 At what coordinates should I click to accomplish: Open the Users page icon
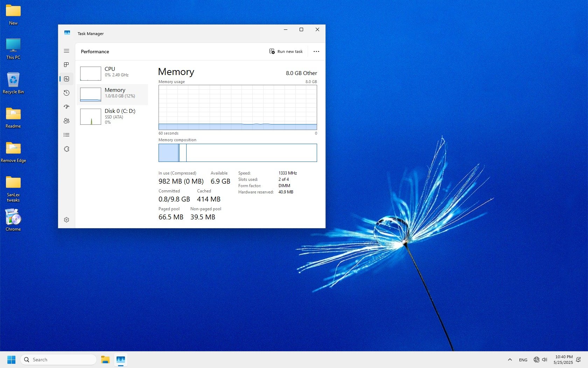[x=66, y=121]
